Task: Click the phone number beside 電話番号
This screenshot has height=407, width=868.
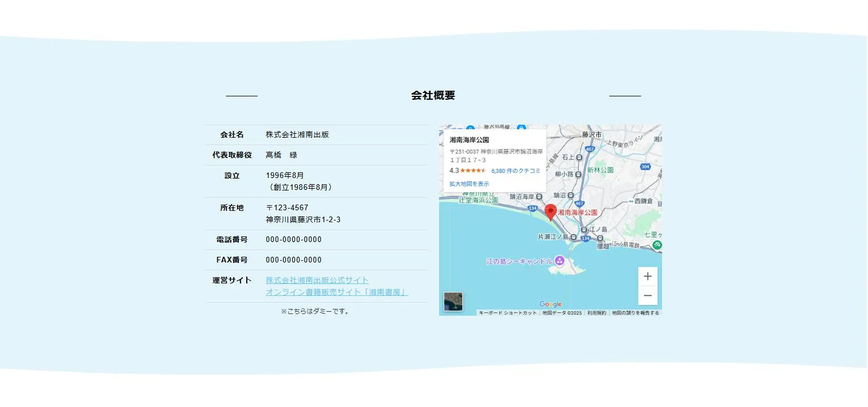Action: click(x=293, y=240)
